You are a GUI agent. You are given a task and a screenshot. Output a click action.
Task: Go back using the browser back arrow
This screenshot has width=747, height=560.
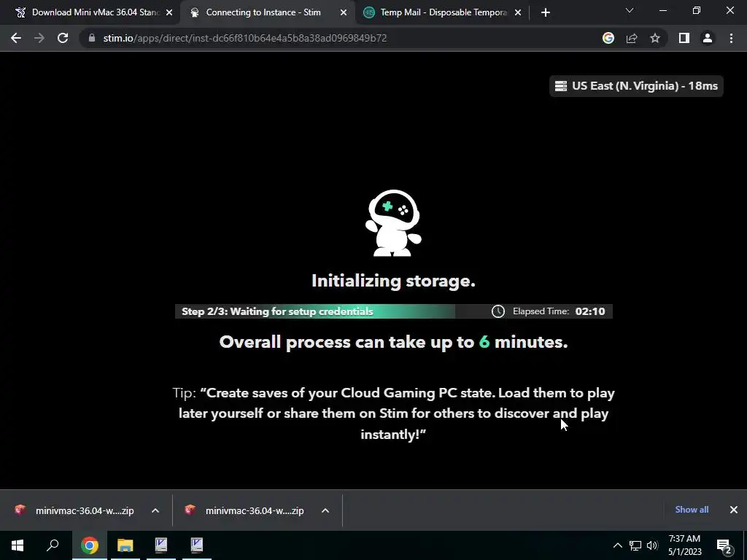point(16,38)
